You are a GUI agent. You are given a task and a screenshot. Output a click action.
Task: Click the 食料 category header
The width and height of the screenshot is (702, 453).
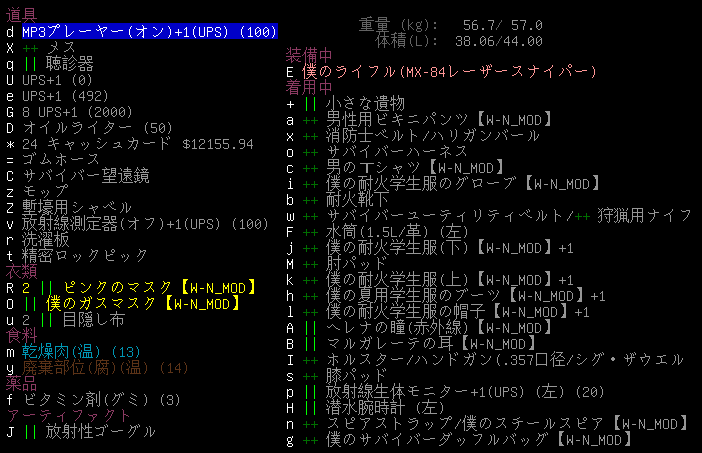(21, 335)
